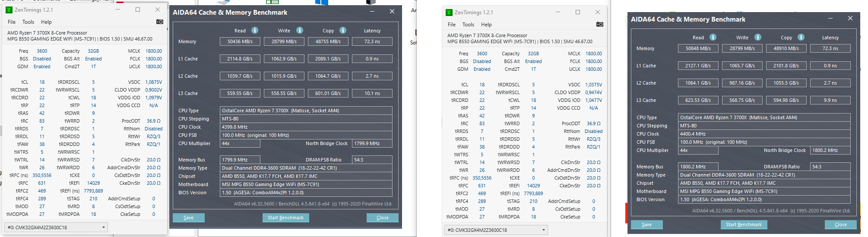Click the ZenTimings app icon in left title bar
Image resolution: width=868 pixels, height=237 pixels.
pyautogui.click(x=9, y=9)
